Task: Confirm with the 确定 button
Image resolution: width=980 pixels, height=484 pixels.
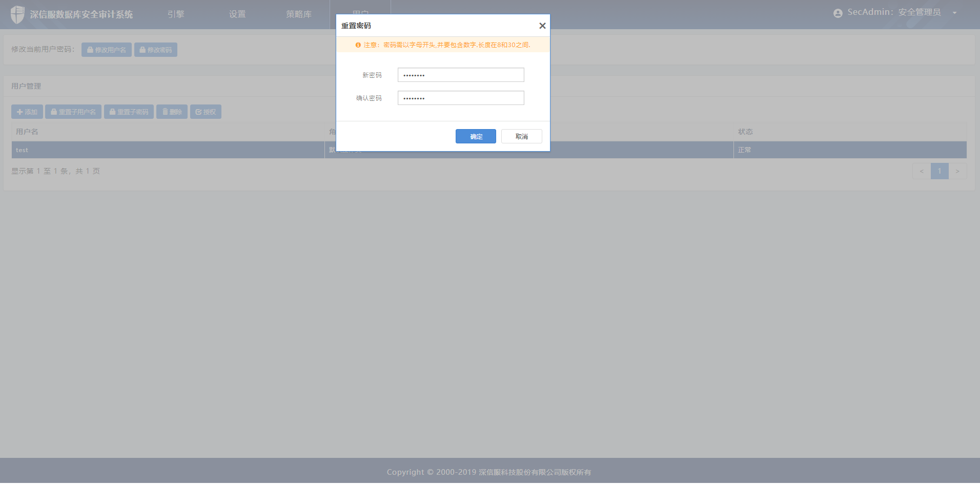Action: 476,136
